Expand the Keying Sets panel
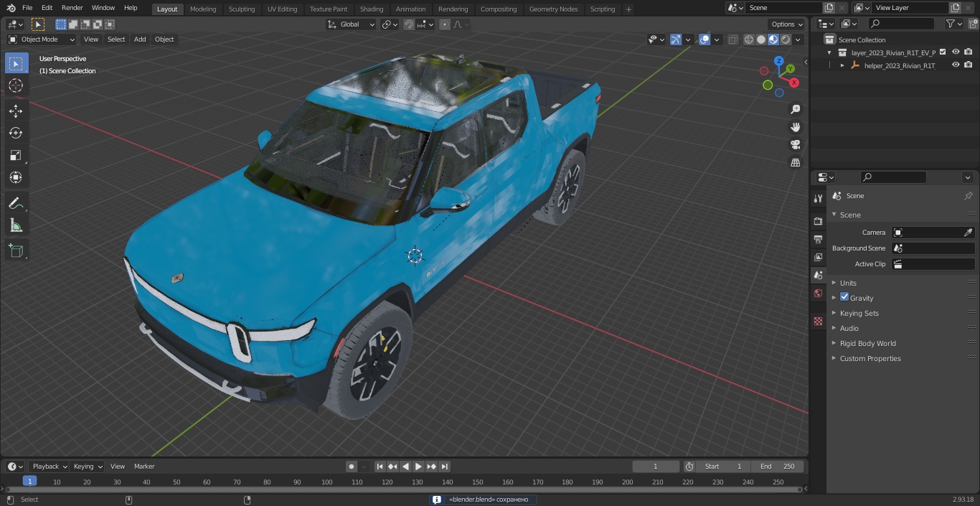The width and height of the screenshot is (980, 506). click(859, 313)
